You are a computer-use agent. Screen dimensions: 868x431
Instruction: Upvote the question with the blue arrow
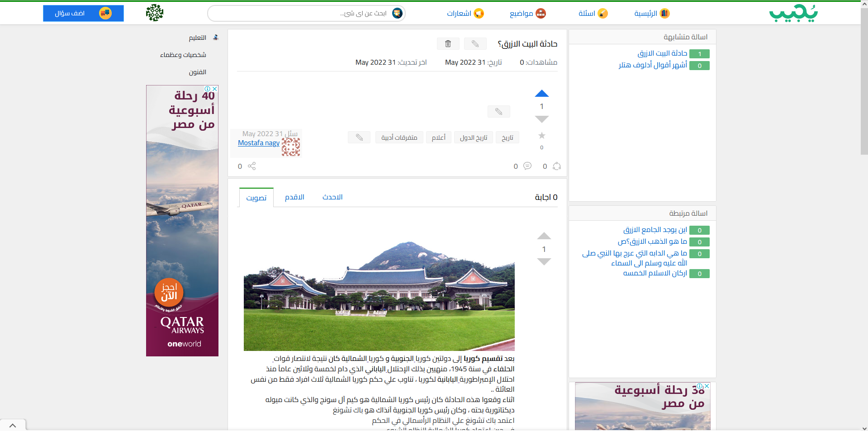point(541,94)
